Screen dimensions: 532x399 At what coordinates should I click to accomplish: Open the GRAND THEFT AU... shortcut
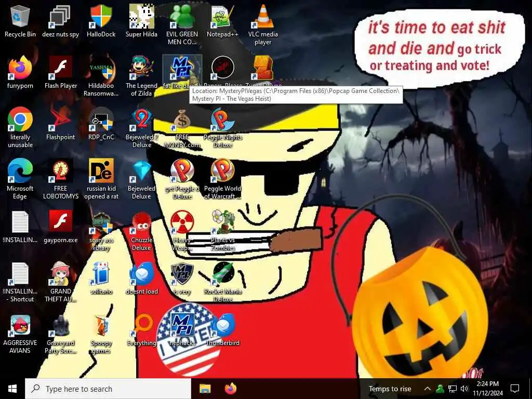tap(61, 282)
